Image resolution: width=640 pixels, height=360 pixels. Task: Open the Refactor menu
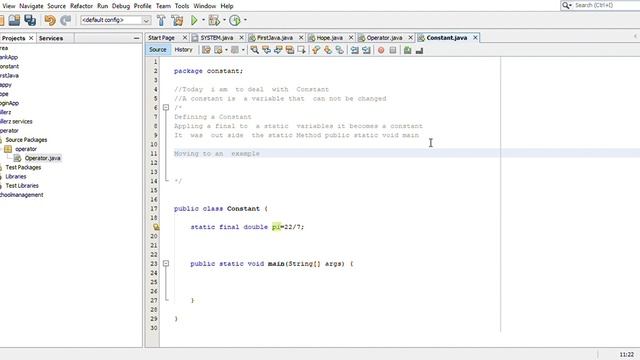click(81, 6)
